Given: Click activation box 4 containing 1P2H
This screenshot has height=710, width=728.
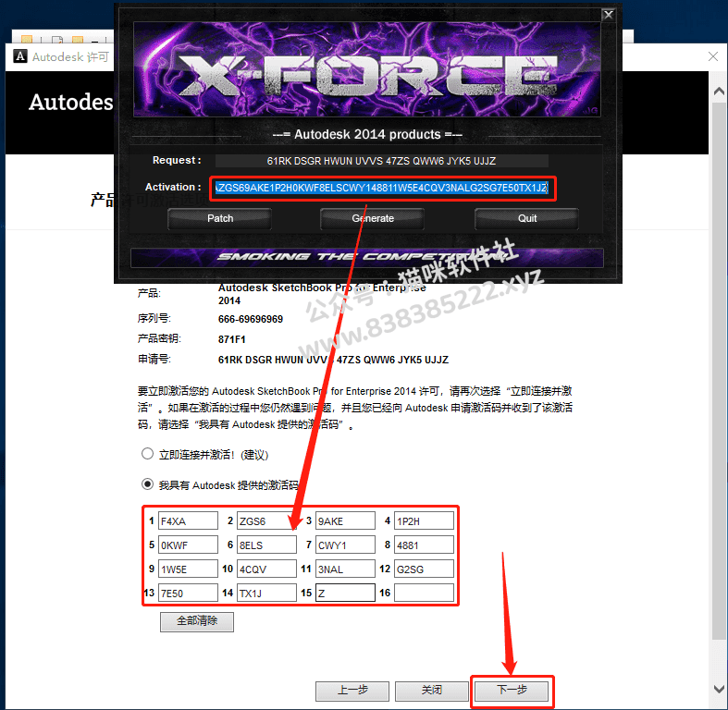Looking at the screenshot, I should coord(424,520).
